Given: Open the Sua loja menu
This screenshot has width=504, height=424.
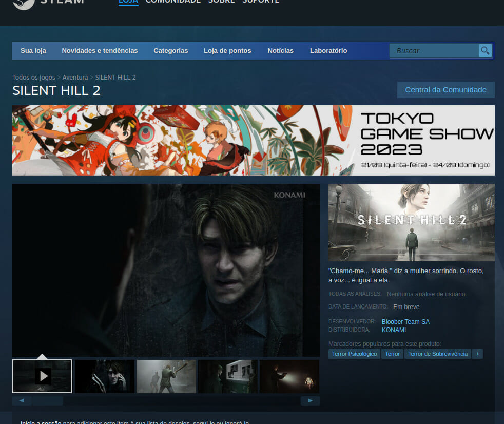Looking at the screenshot, I should (x=33, y=51).
